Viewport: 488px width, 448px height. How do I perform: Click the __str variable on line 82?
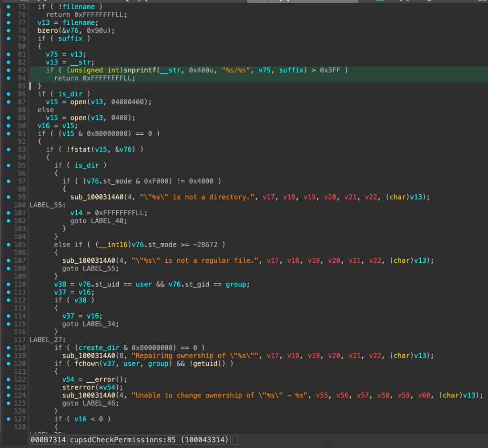(x=81, y=62)
